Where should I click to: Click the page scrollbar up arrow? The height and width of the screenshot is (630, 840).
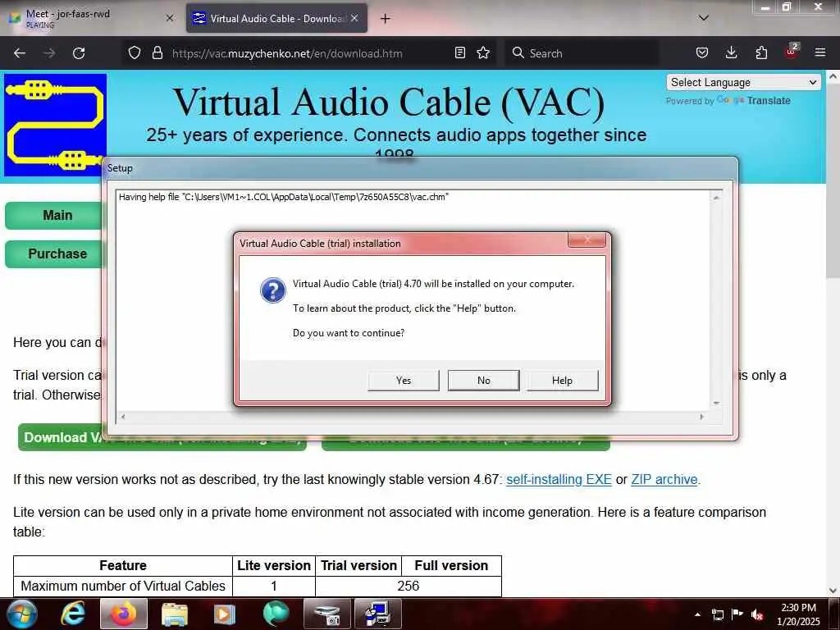click(x=833, y=76)
